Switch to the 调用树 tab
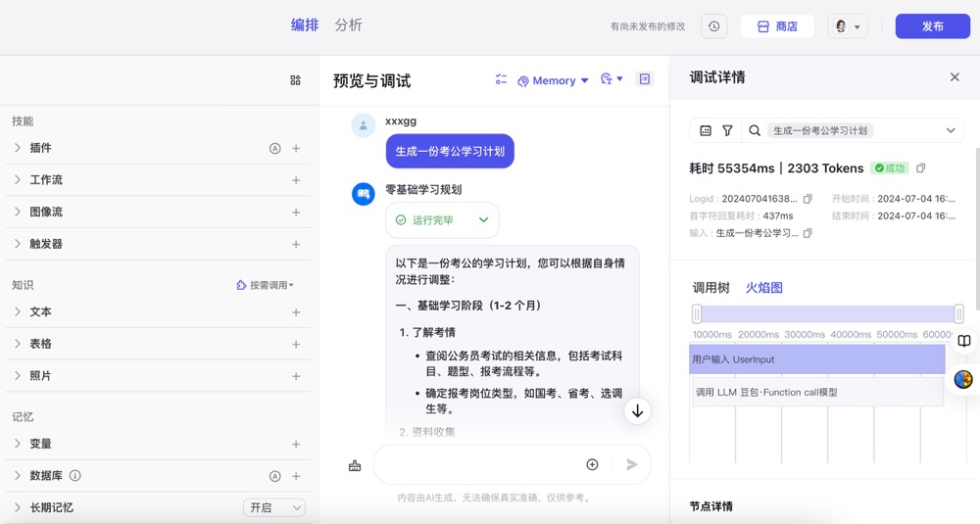980x524 pixels. [710, 287]
